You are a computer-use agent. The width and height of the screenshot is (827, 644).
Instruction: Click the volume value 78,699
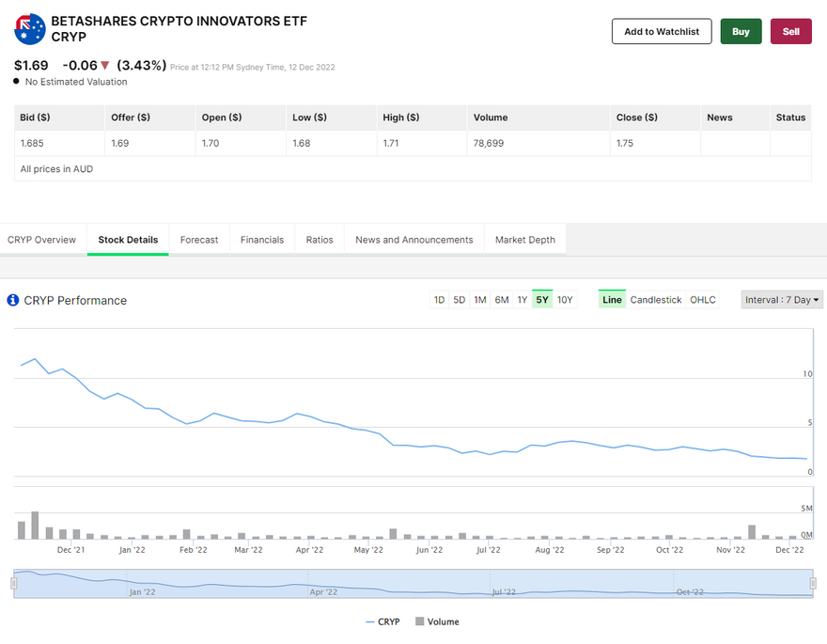[x=489, y=144]
